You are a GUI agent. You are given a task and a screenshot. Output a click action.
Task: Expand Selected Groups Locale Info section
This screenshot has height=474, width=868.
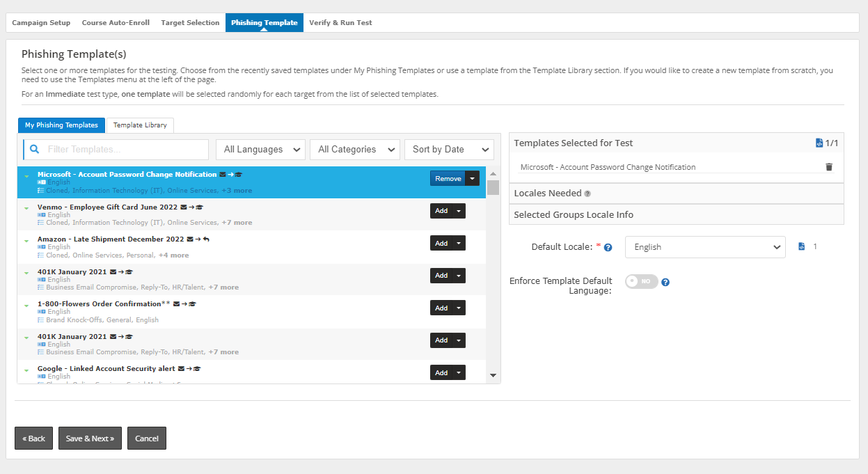677,214
